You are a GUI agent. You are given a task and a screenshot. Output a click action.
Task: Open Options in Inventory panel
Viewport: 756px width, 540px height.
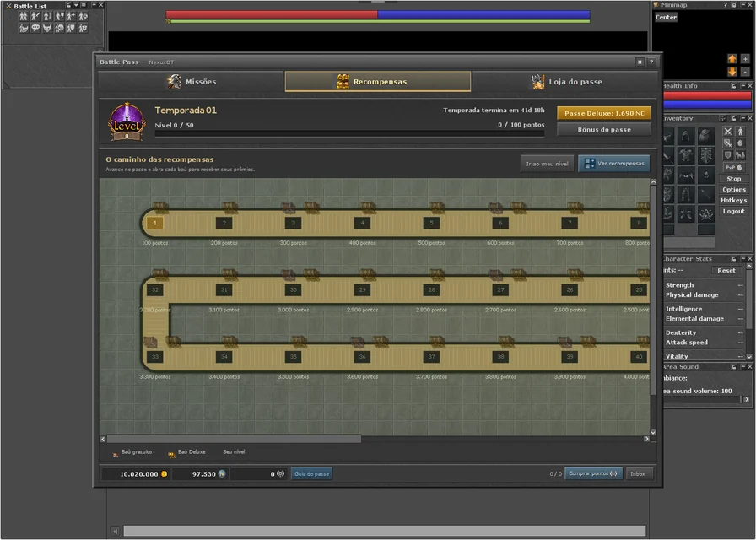pos(734,190)
